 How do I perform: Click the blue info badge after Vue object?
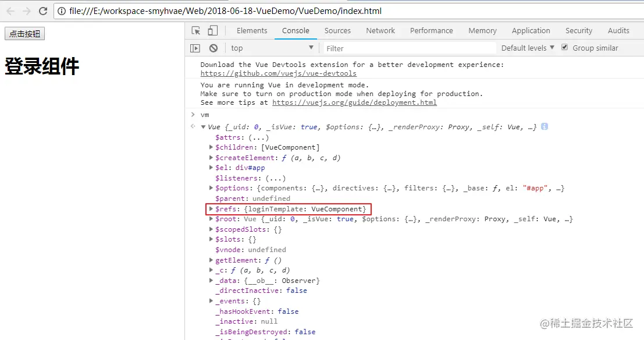(x=544, y=126)
